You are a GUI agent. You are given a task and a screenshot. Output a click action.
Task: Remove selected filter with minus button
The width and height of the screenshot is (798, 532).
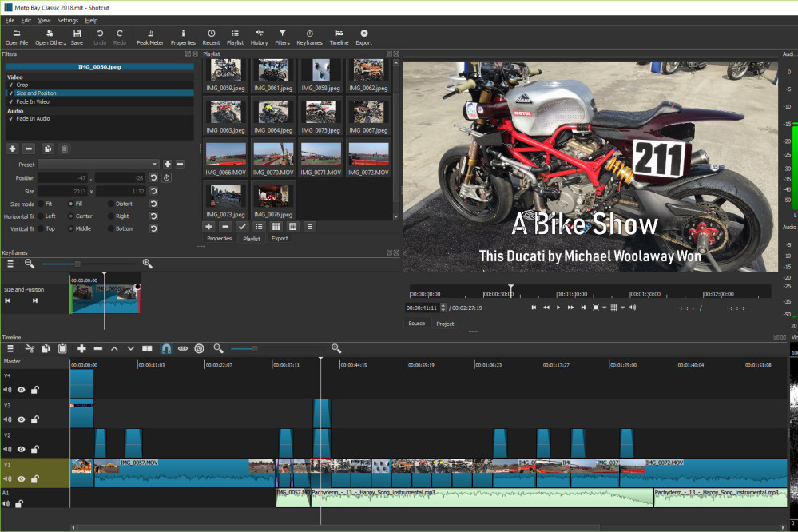pos(29,149)
